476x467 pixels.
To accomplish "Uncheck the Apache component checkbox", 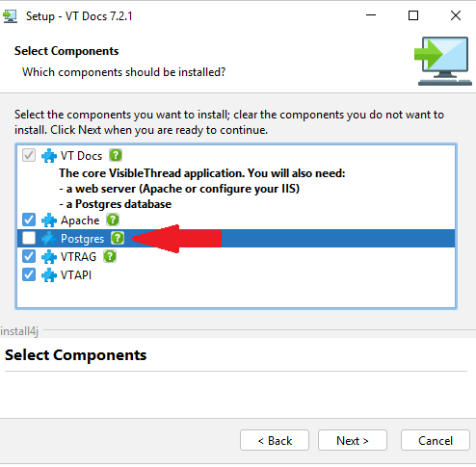I will (x=29, y=220).
